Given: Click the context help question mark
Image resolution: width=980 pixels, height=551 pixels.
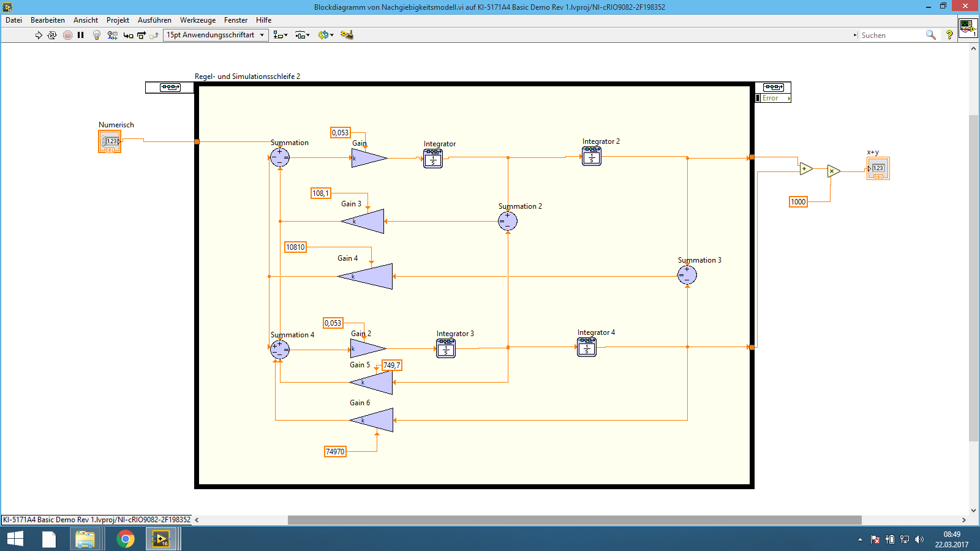Looking at the screenshot, I should tap(949, 36).
